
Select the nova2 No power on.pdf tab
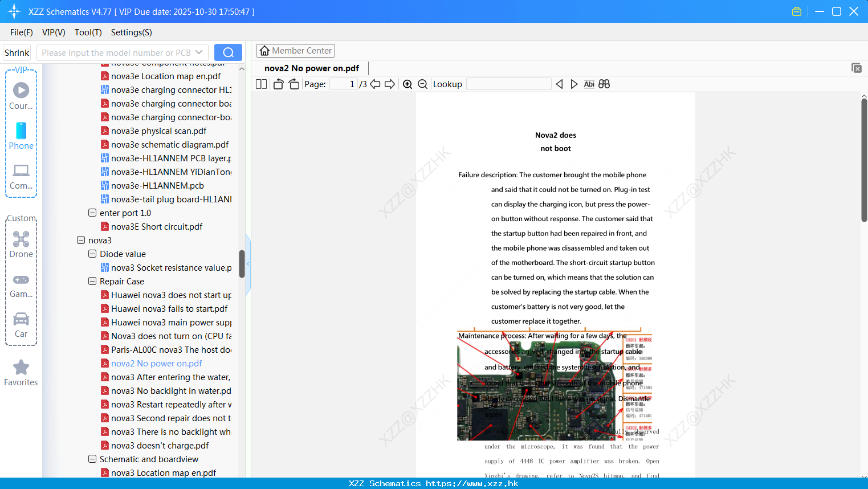312,68
